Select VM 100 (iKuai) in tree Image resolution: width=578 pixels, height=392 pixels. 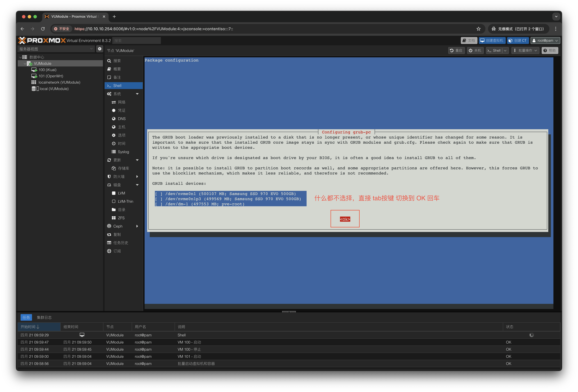pyautogui.click(x=47, y=70)
